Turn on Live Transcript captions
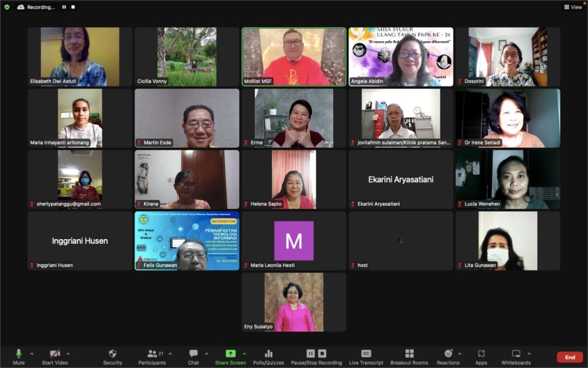 tap(366, 354)
